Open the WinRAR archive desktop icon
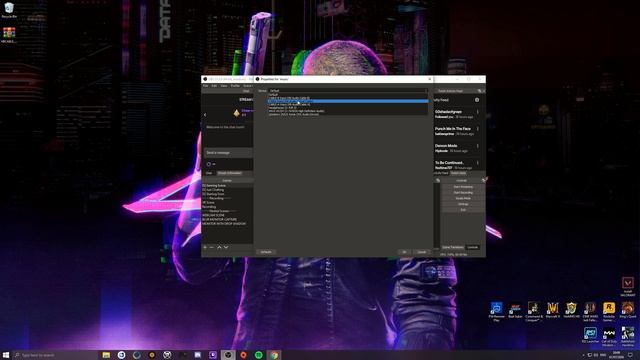Screen dimensions: 640x360 9,35
